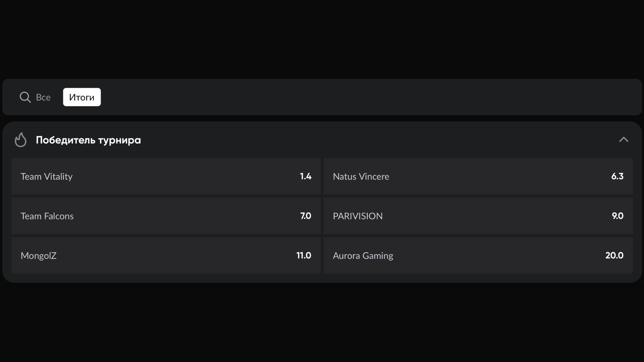Pick odds 1.4 for Team Vitality
Viewport: 644px width, 362px height.
pyautogui.click(x=306, y=176)
